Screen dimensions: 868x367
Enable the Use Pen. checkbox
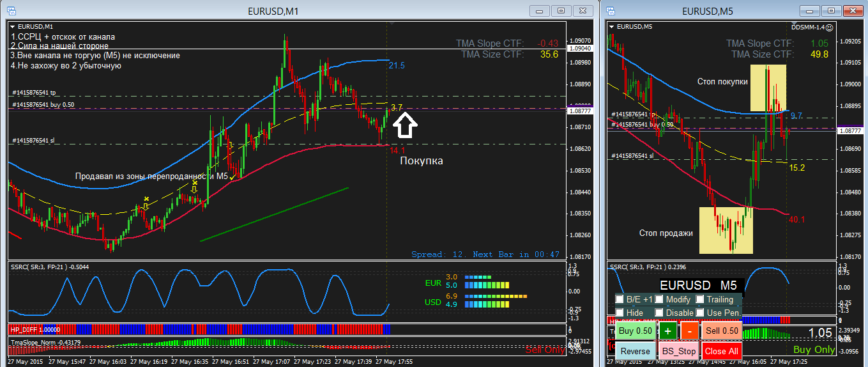pyautogui.click(x=699, y=313)
